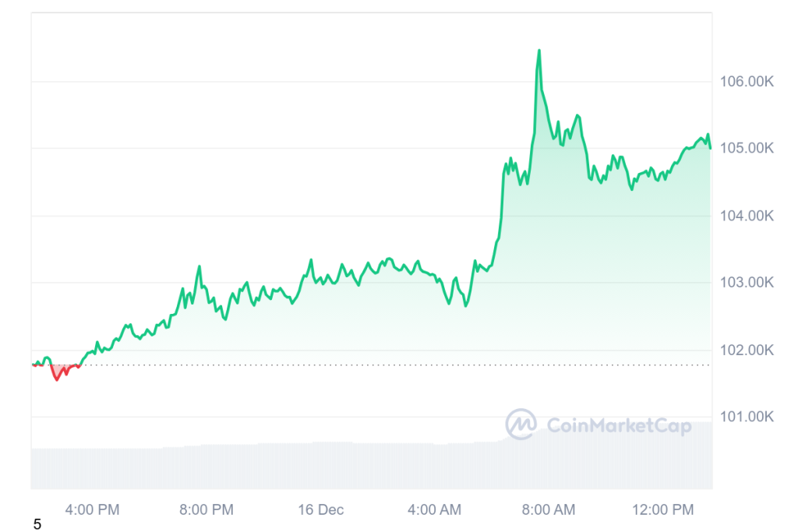Click the red dip in the price line
Screen dimensions: 798x532
pyautogui.click(x=56, y=379)
